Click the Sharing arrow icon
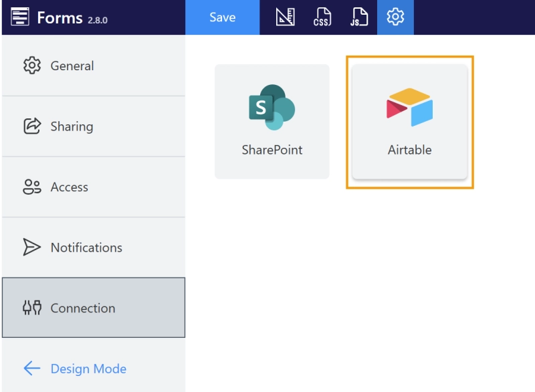The image size is (535, 392). pos(32,126)
